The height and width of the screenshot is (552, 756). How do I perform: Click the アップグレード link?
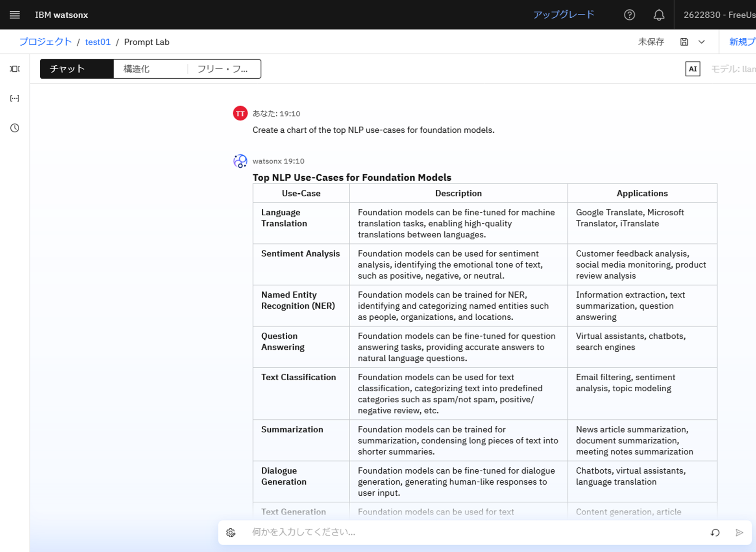coord(563,15)
